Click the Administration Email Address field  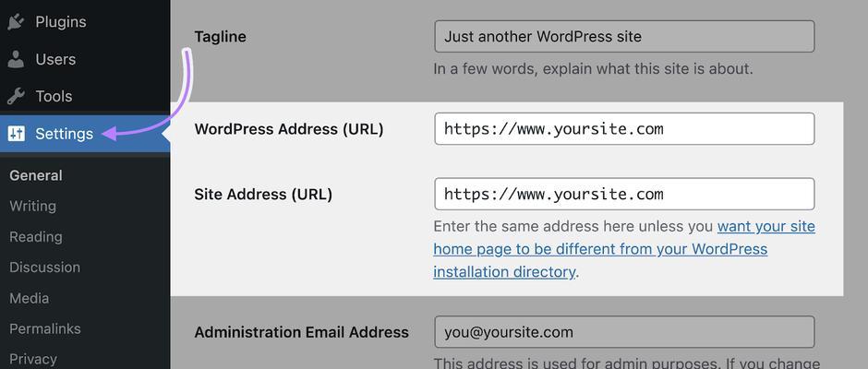click(x=624, y=332)
